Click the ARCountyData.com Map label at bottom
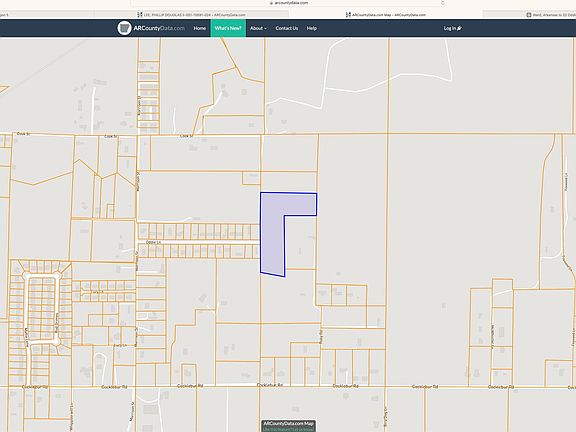The height and width of the screenshot is (432, 576). (288, 424)
